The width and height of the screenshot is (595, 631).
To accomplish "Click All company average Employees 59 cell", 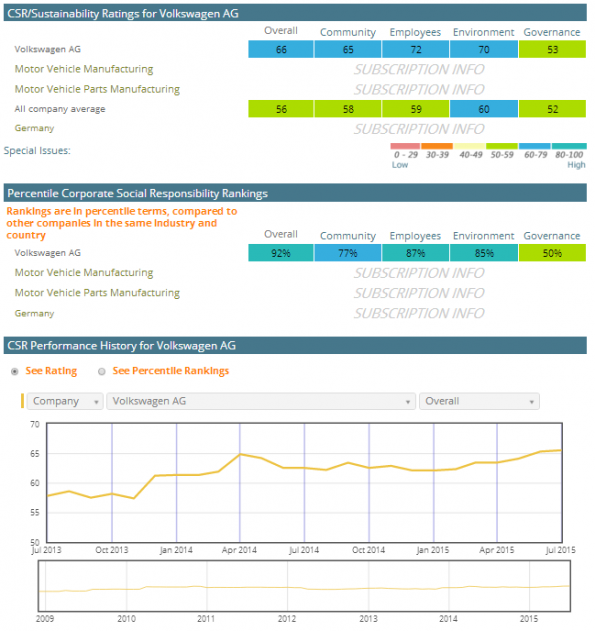I will coord(416,109).
